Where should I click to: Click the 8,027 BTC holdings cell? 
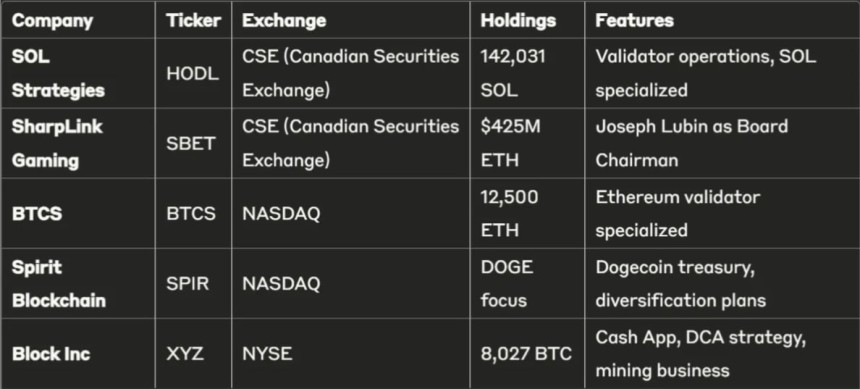click(x=527, y=354)
